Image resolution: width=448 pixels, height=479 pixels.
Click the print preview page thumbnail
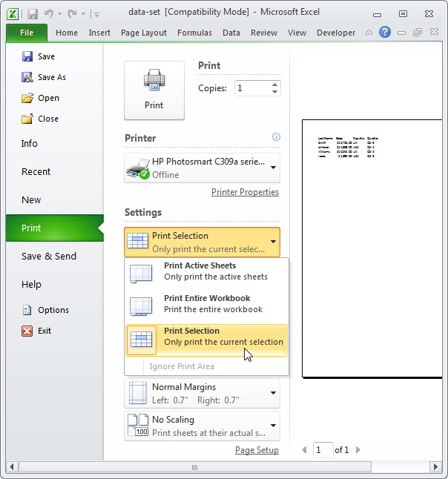coord(372,248)
